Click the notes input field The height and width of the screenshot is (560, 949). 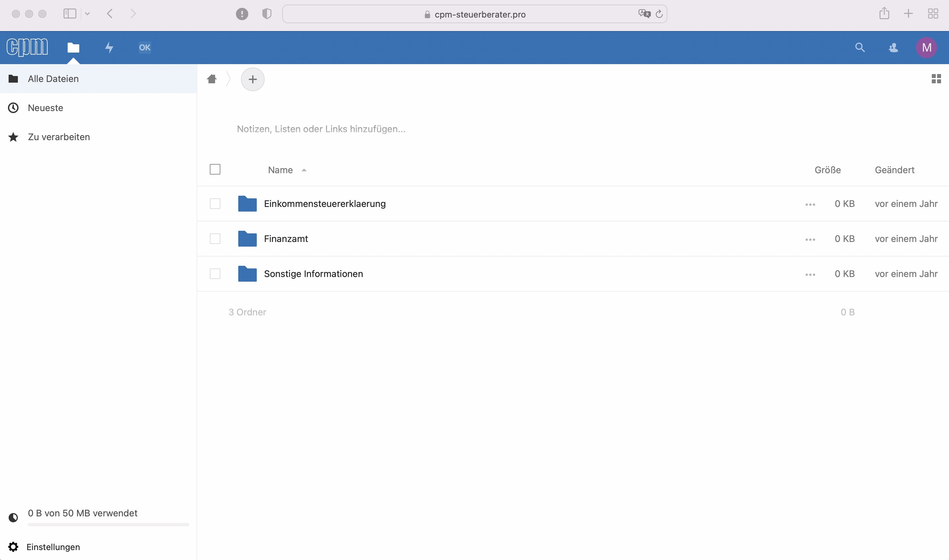coord(321,129)
